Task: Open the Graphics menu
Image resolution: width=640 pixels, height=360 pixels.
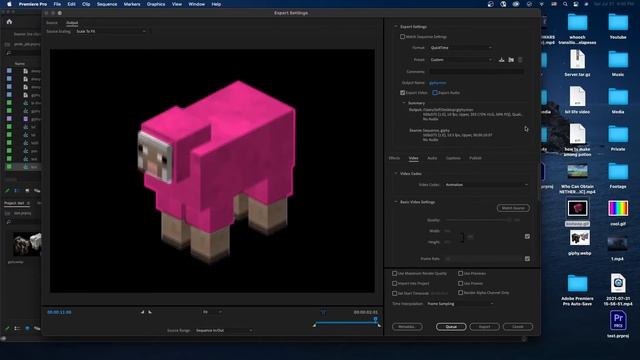Action: pos(156,4)
